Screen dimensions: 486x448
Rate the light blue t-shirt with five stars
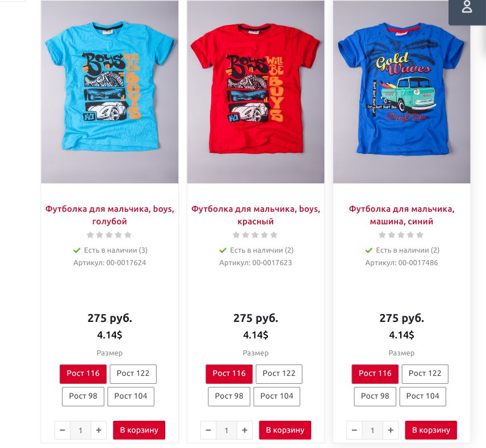pyautogui.click(x=128, y=235)
